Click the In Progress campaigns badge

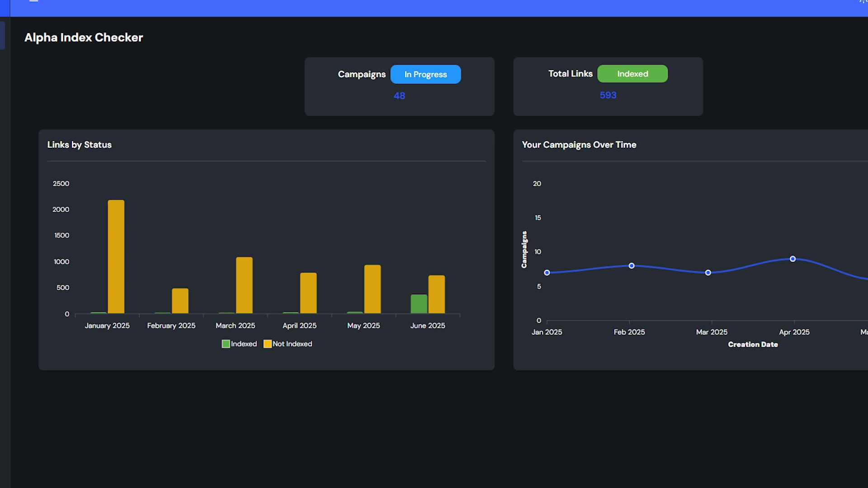[x=425, y=74]
